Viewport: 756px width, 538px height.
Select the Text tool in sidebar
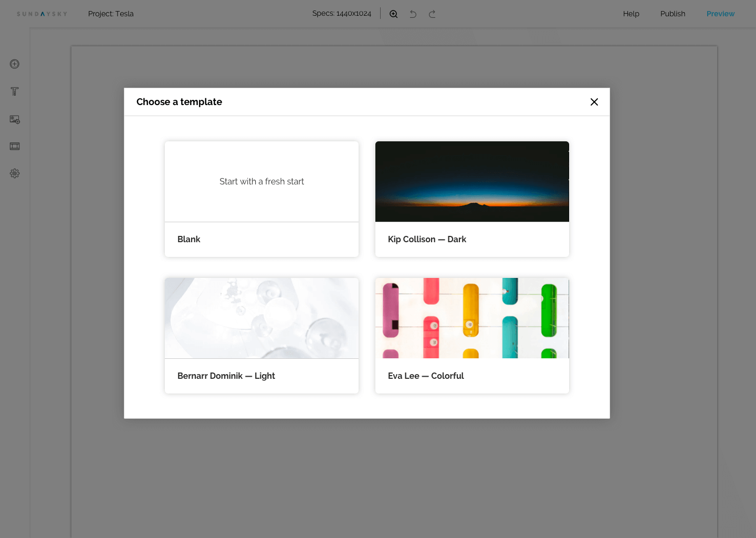click(15, 91)
